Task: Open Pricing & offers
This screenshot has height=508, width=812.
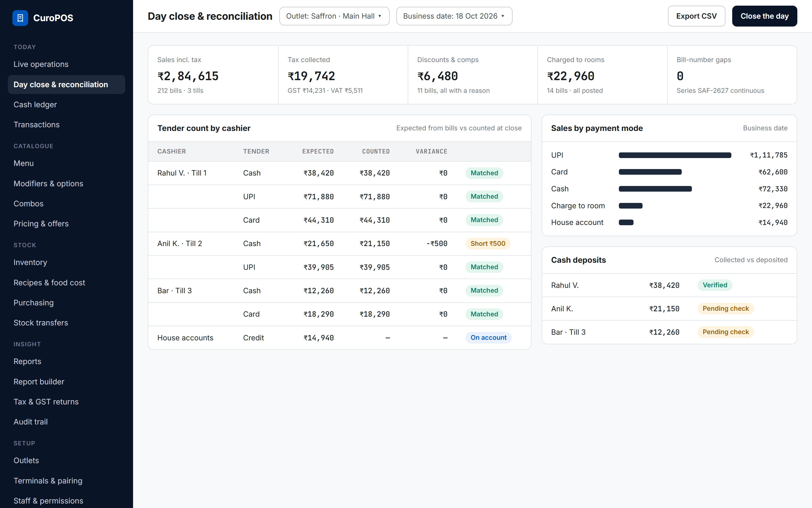Action: 67,224
